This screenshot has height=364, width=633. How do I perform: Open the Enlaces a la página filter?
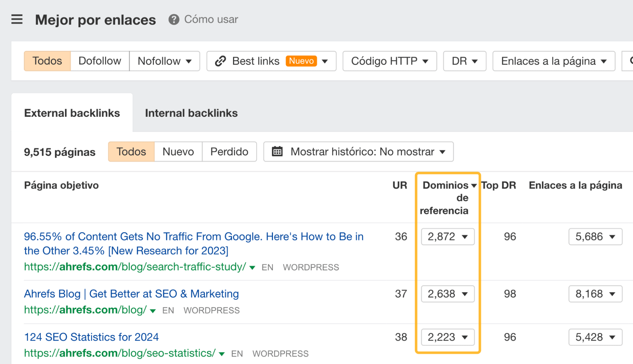554,61
